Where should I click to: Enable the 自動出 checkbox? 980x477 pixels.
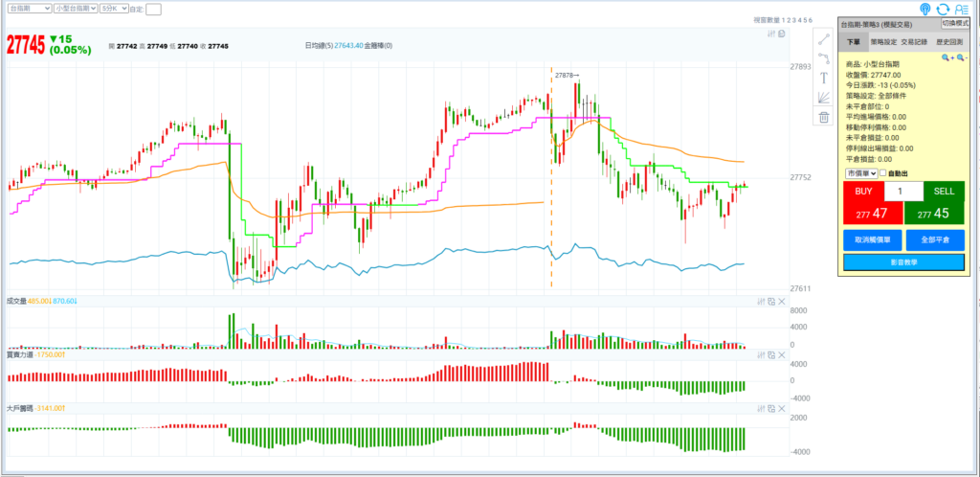pos(883,173)
